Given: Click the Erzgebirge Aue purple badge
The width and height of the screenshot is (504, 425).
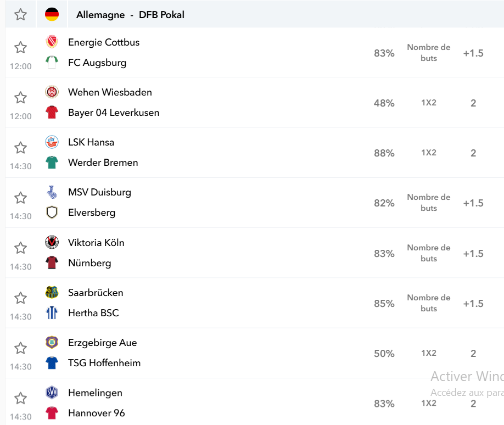Looking at the screenshot, I should click(x=52, y=343).
